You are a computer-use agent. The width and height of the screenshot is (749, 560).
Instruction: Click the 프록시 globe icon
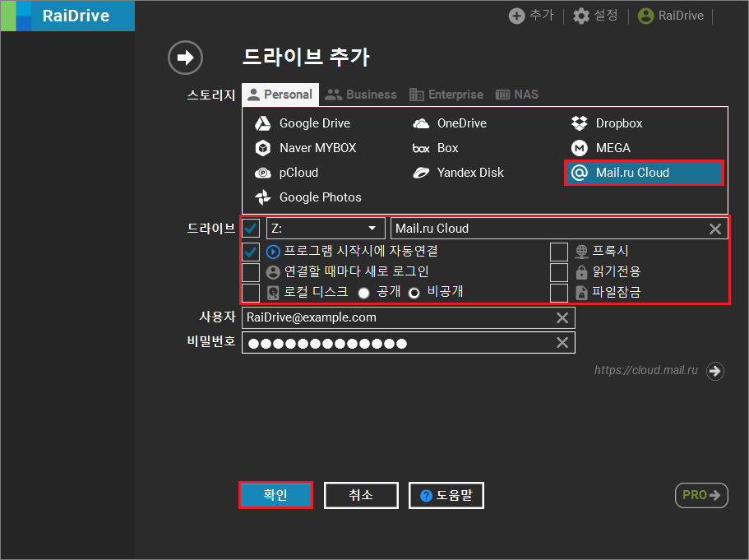(581, 252)
